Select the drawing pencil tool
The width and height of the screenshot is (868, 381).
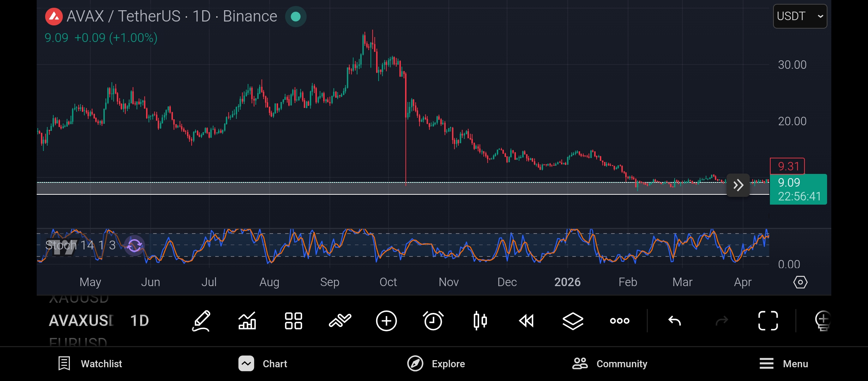tap(201, 321)
